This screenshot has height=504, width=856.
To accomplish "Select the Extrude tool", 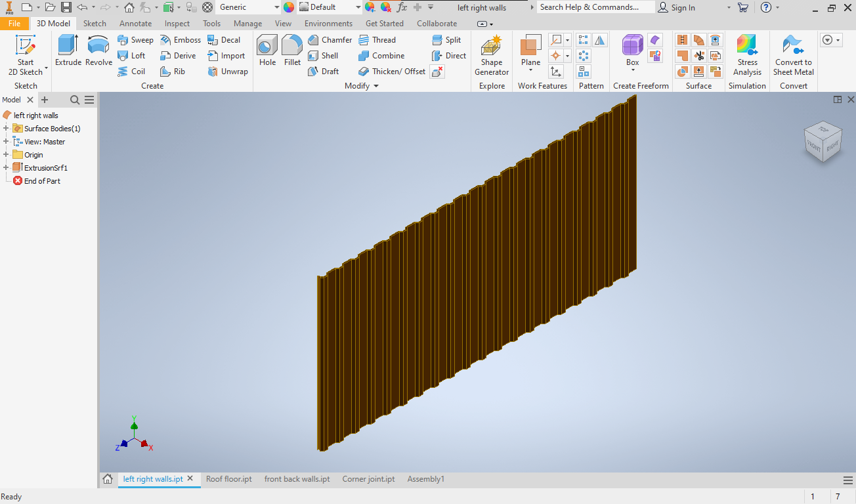I will coord(68,51).
